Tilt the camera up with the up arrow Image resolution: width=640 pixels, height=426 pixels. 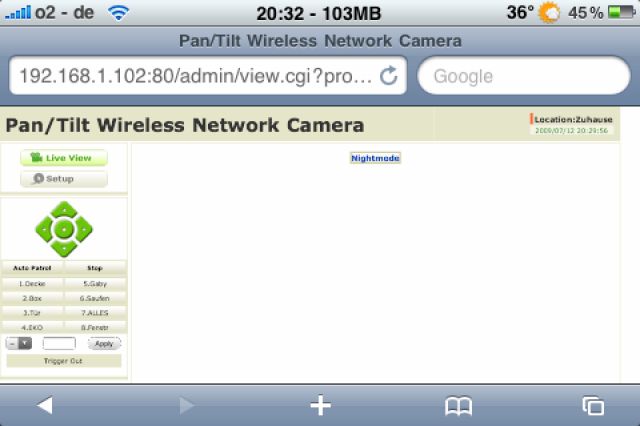point(64,210)
